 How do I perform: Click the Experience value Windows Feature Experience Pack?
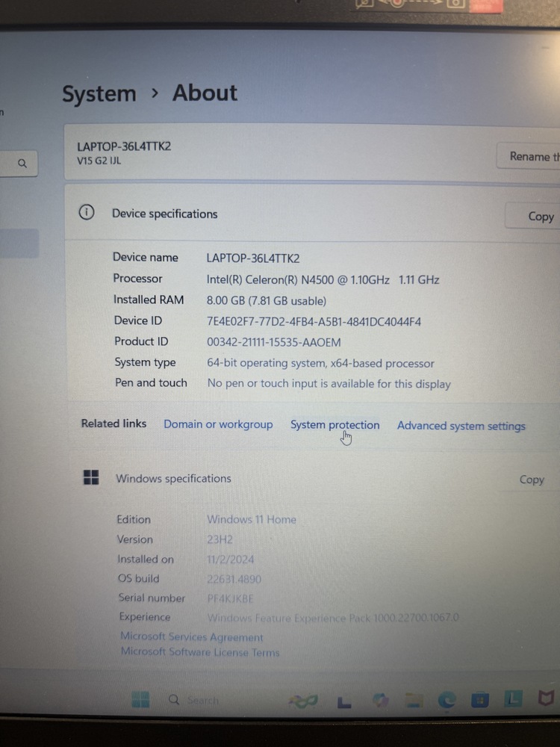point(333,618)
